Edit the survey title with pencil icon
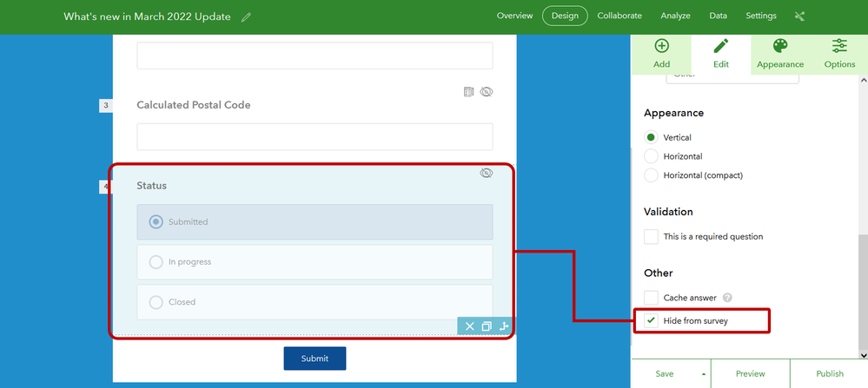This screenshot has width=868, height=388. [x=247, y=16]
